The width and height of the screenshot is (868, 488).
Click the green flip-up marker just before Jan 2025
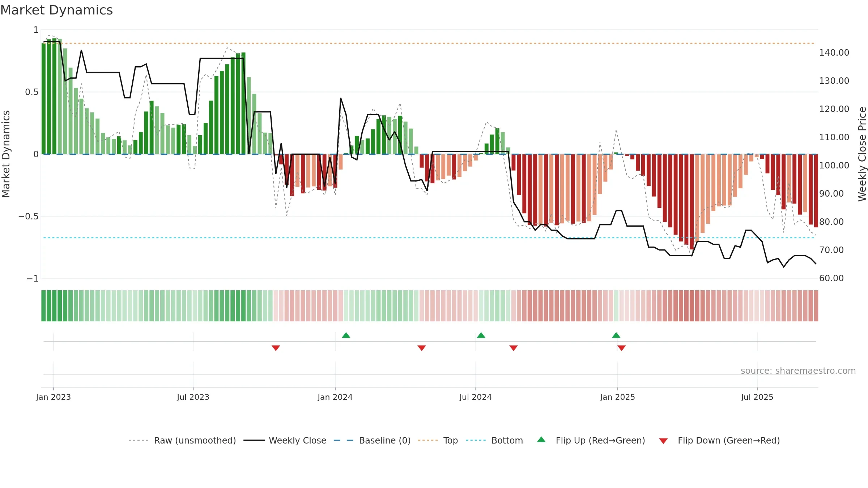click(616, 335)
